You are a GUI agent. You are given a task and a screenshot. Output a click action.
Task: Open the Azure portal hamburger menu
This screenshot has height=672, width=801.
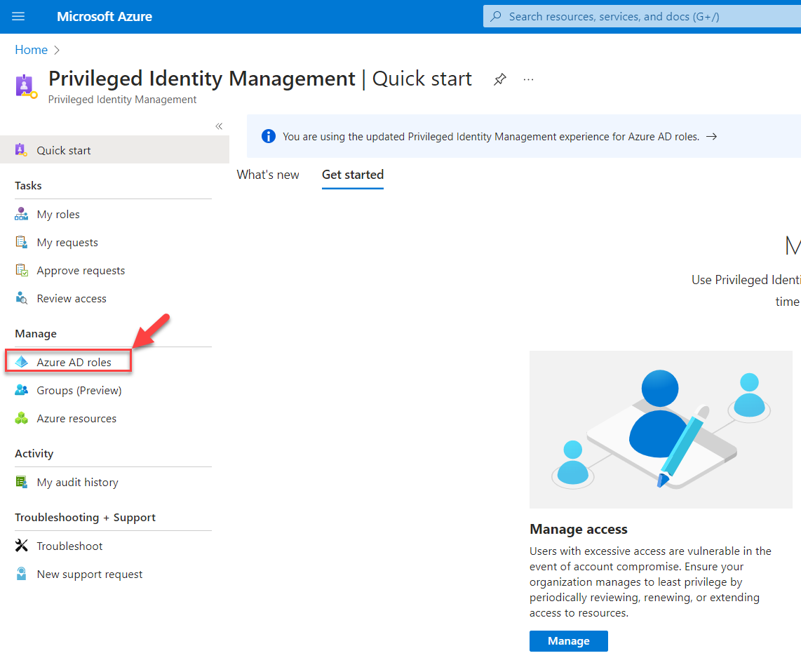18,16
